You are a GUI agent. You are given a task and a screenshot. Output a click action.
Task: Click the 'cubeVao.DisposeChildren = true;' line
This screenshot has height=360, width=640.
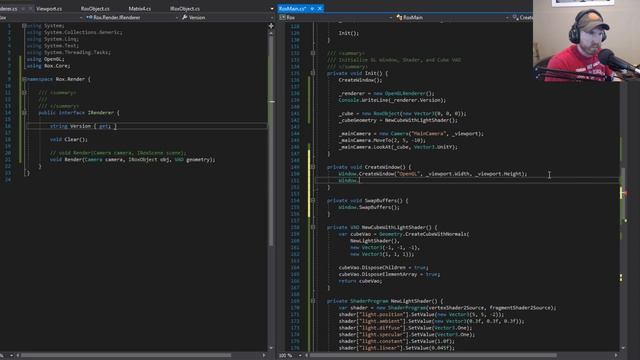click(x=383, y=268)
